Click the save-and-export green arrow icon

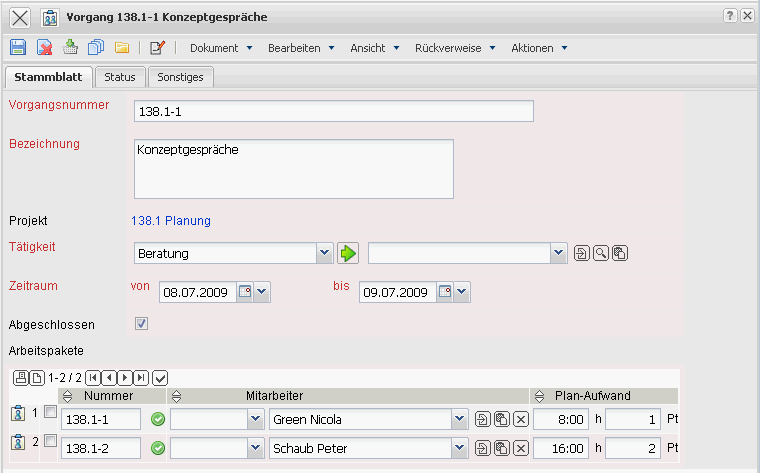(70, 47)
